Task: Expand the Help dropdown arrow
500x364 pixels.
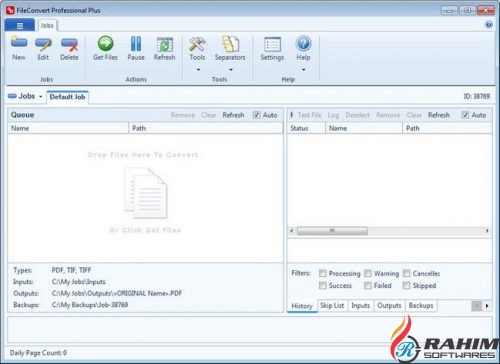Action: 303,70
